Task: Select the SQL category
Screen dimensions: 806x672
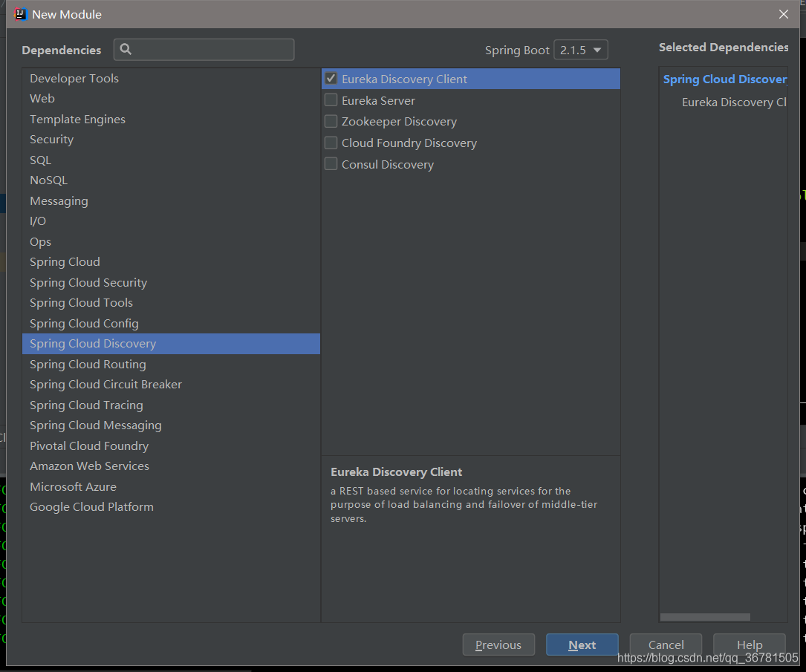Action: click(171, 160)
